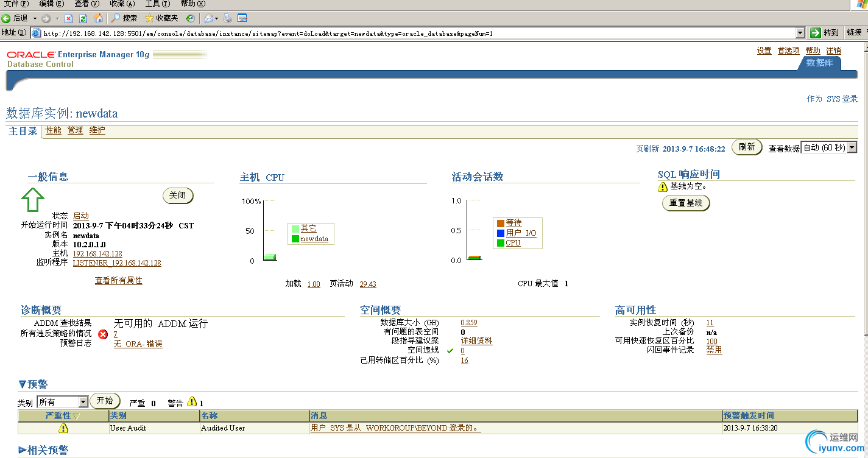The image size is (868, 458).
Task: Click the 'User Audit' category cell
Action: [155, 428]
